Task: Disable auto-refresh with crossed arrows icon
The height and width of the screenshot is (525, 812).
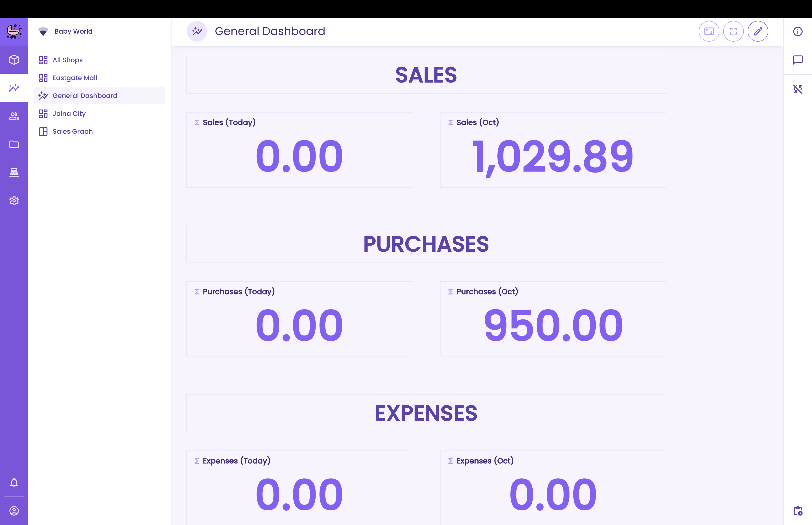Action: coord(798,89)
